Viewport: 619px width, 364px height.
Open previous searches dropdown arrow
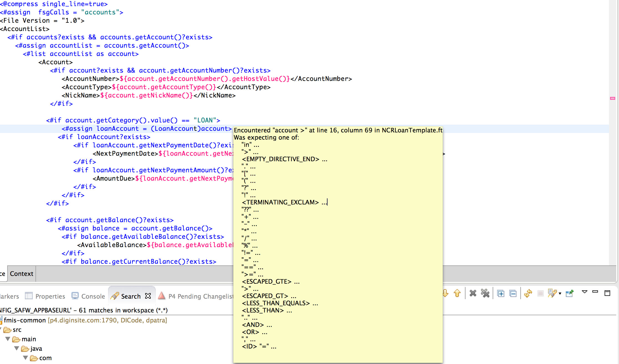pyautogui.click(x=560, y=294)
